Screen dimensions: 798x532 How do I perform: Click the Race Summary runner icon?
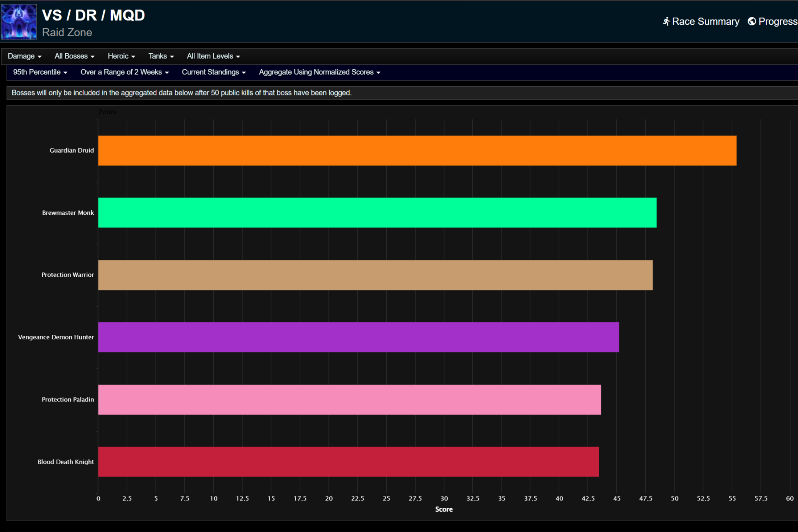click(x=666, y=22)
